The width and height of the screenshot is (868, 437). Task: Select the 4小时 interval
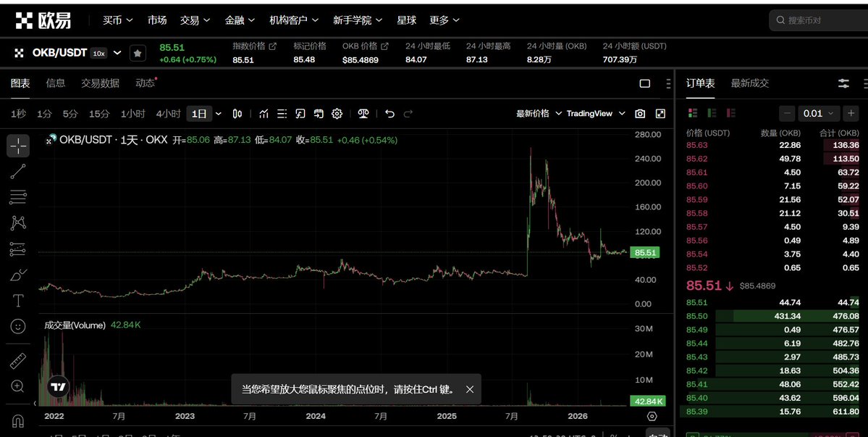pos(168,114)
